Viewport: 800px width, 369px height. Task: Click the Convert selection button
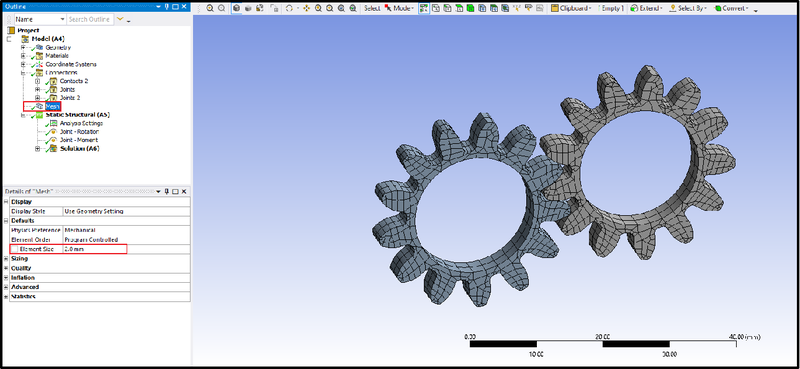click(x=732, y=8)
